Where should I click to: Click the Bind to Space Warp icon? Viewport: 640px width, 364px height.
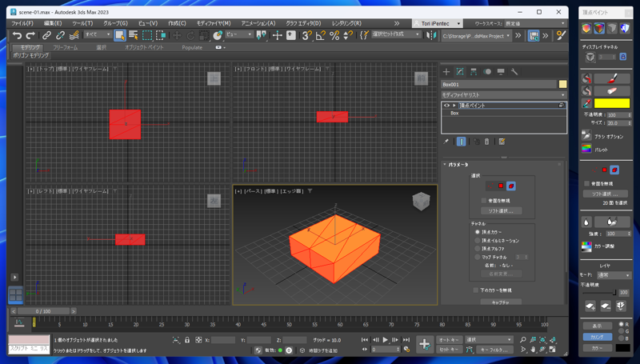[x=74, y=35]
